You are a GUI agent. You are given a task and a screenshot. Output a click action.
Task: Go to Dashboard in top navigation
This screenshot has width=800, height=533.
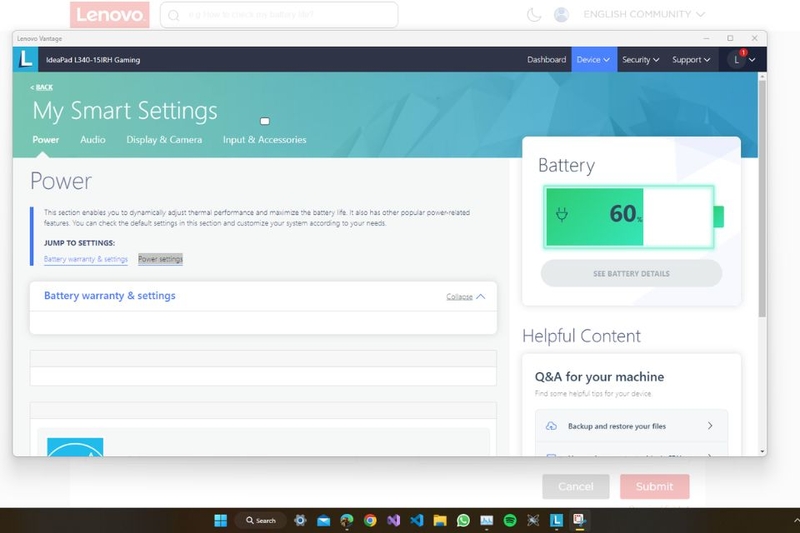click(x=546, y=60)
